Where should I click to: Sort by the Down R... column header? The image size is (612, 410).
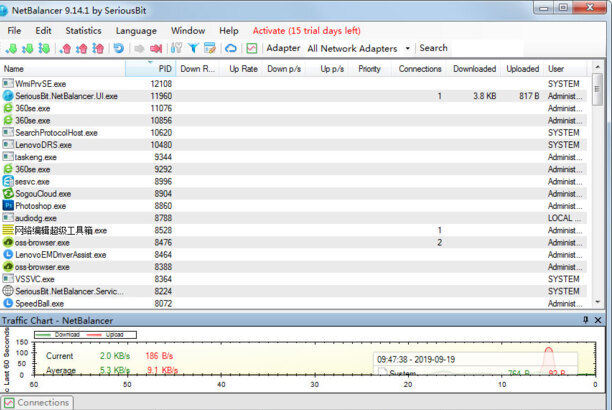point(197,69)
